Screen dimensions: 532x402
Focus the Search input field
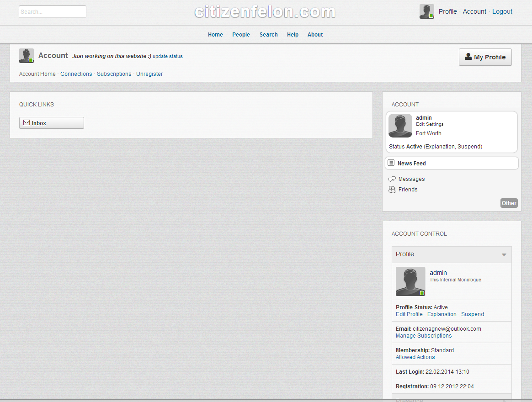pyautogui.click(x=52, y=11)
